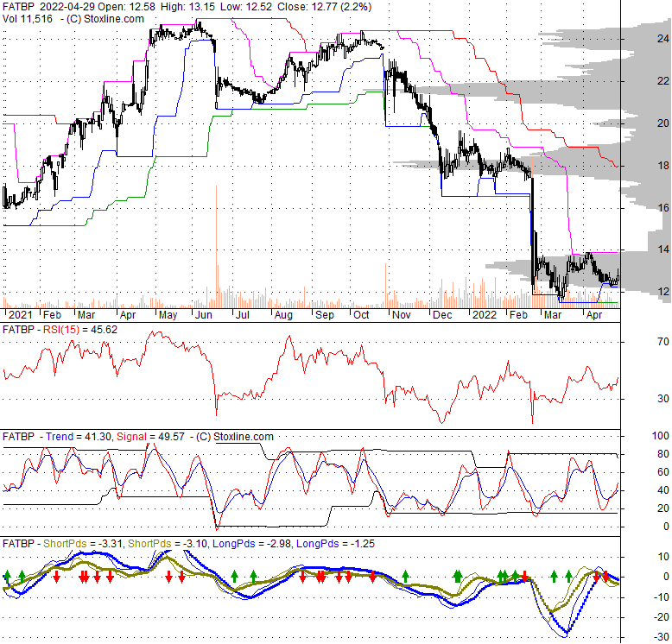Viewport: 672px width, 644px height.
Task: Click the tall June volume spike bar
Action: coord(217,246)
